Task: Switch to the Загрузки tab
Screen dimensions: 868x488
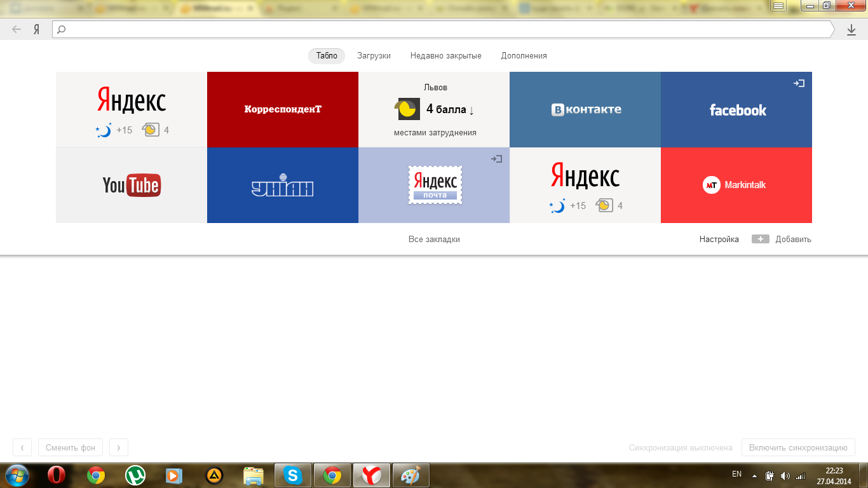Action: 374,56
